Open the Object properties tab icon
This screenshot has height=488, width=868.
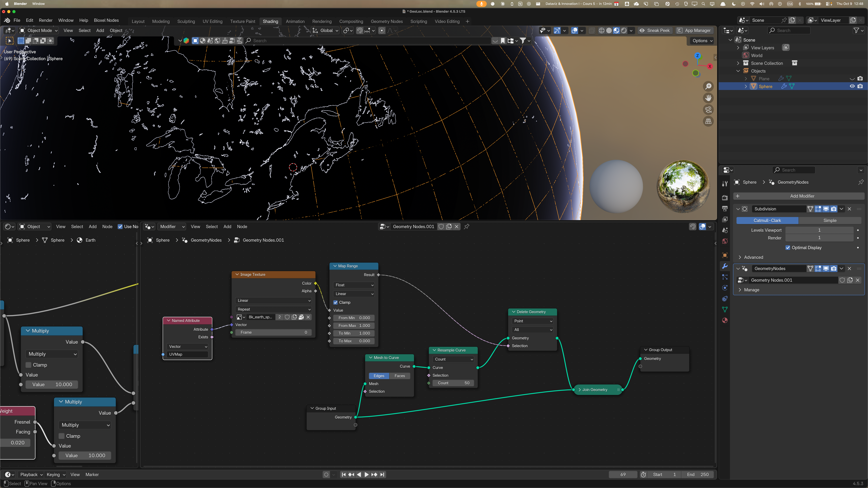[x=725, y=255]
